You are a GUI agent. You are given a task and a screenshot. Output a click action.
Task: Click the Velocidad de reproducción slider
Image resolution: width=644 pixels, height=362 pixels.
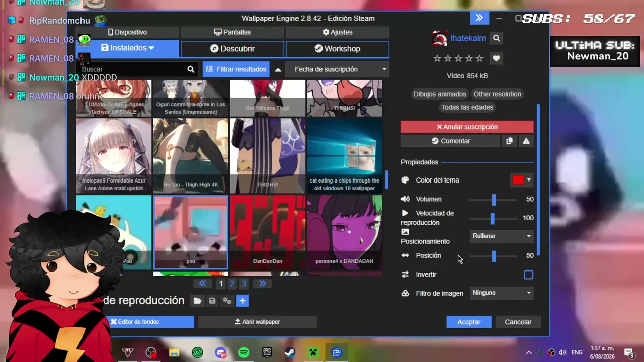pos(494,218)
